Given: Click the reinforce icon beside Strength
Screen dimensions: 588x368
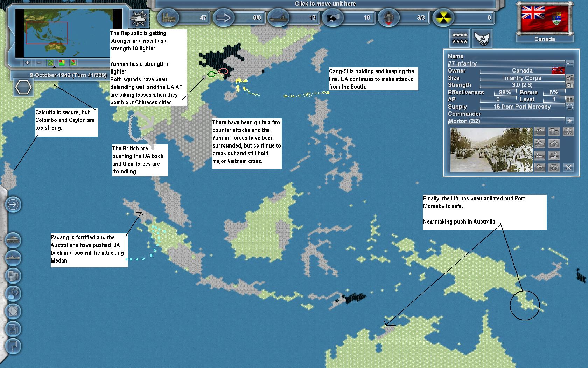Looking at the screenshot, I should (570, 85).
